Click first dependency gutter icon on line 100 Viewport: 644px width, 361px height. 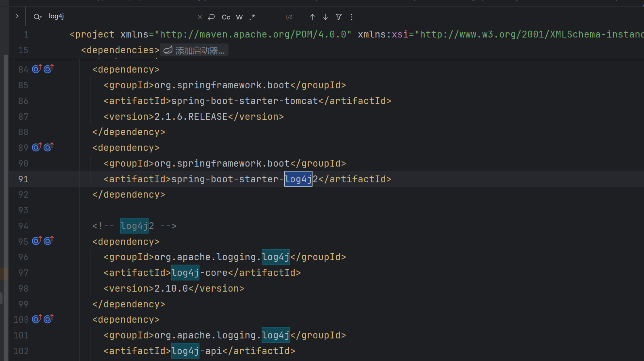(x=37, y=319)
